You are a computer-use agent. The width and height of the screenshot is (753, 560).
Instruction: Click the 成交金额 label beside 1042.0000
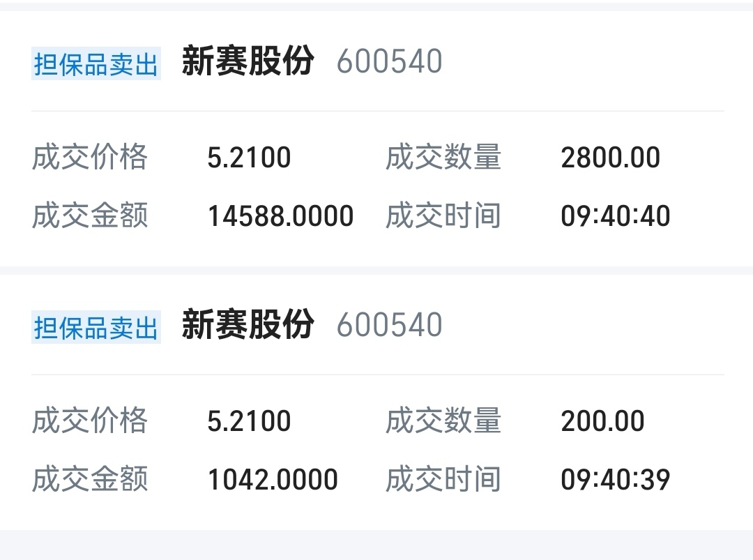[90, 480]
